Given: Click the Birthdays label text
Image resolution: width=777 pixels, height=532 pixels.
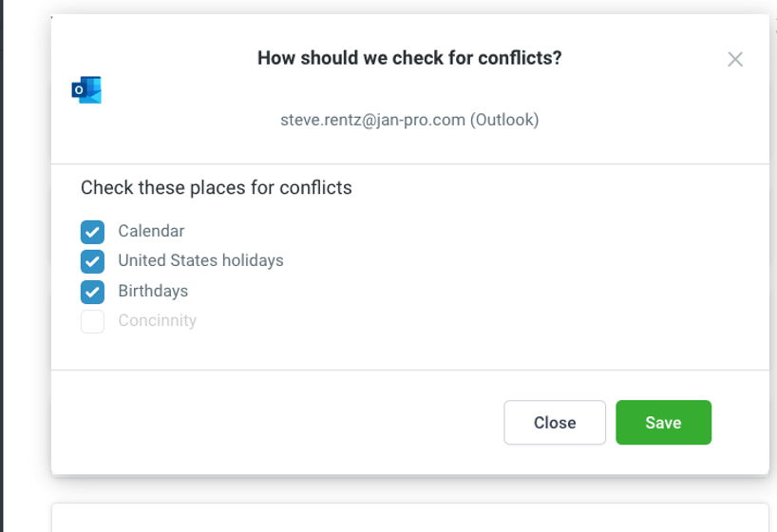Looking at the screenshot, I should tap(153, 291).
